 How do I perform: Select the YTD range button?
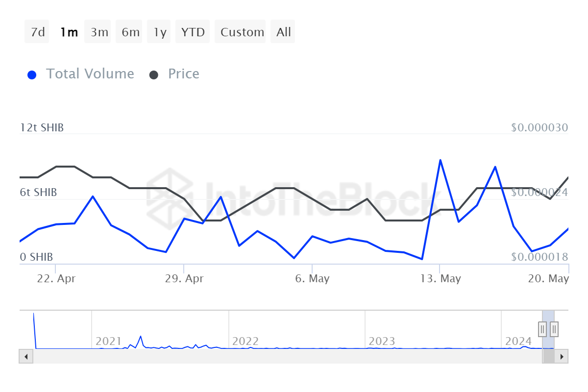pyautogui.click(x=193, y=32)
